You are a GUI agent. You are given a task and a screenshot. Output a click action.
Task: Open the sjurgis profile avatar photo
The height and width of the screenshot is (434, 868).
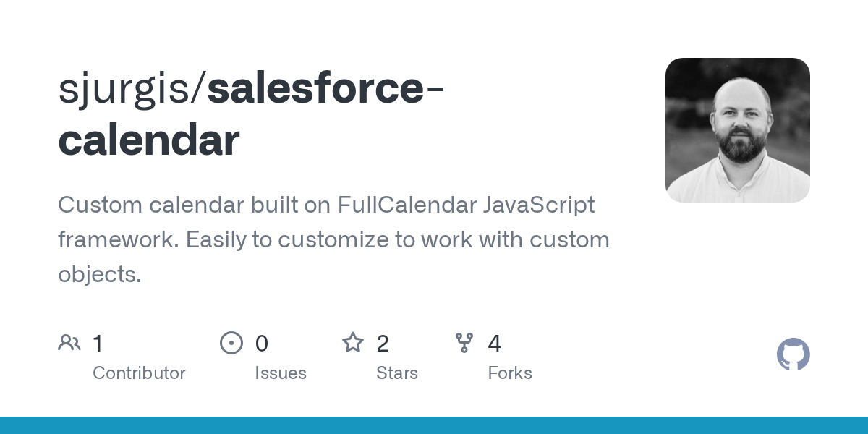(x=737, y=130)
